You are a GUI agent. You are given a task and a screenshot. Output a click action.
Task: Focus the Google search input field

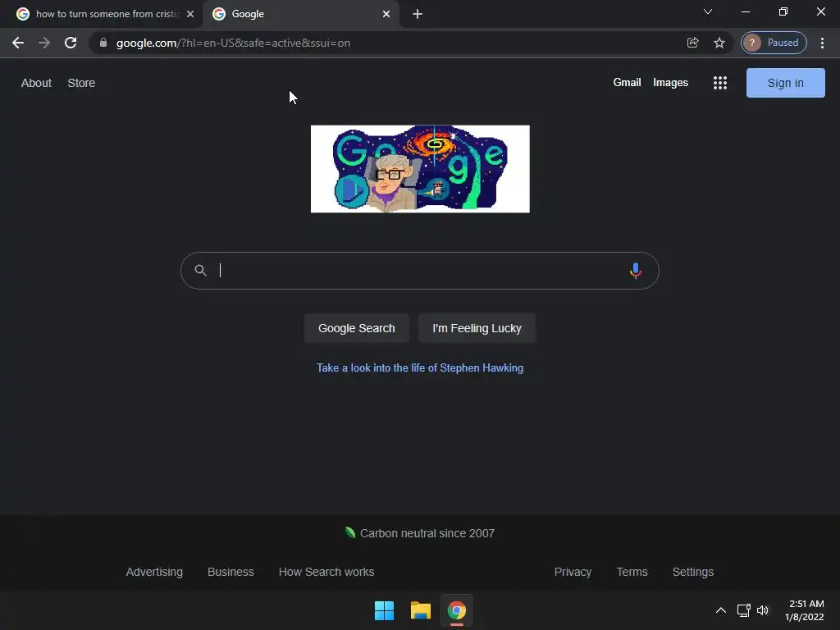coord(421,271)
